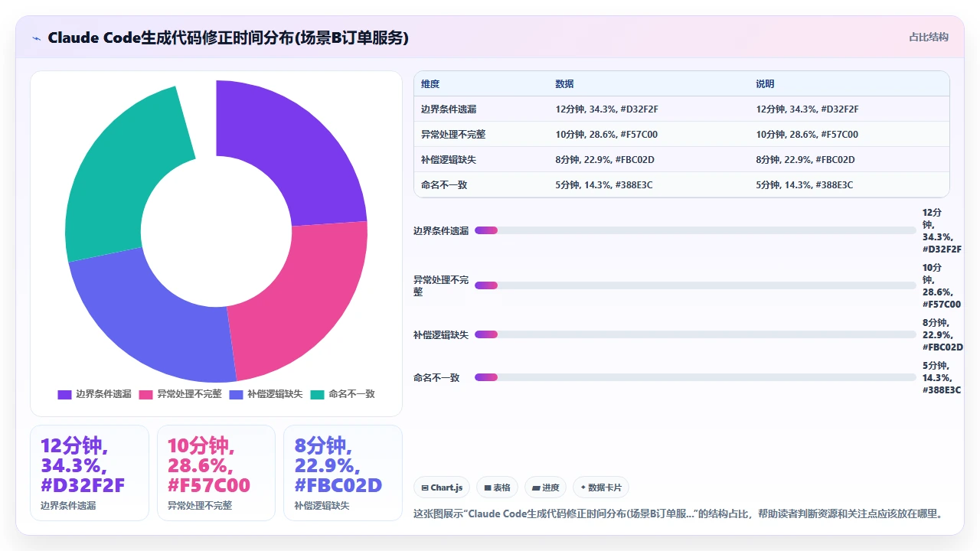Click the 数据 column cell of the 边界条件遗漏 row

(648, 109)
